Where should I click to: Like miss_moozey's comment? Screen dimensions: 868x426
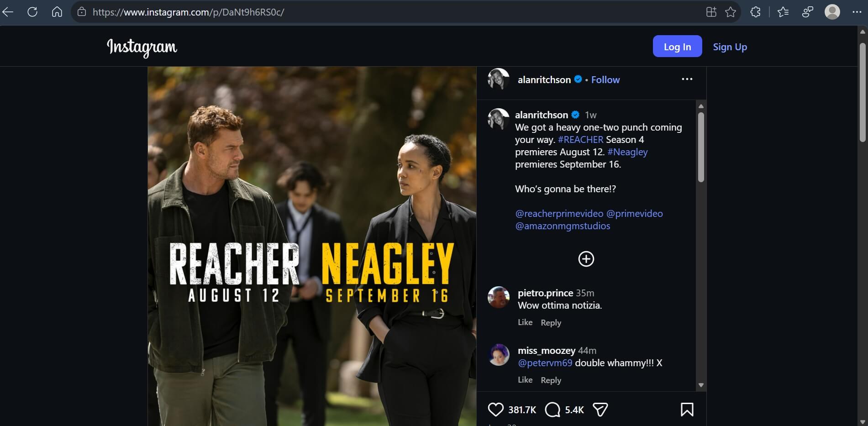[525, 379]
